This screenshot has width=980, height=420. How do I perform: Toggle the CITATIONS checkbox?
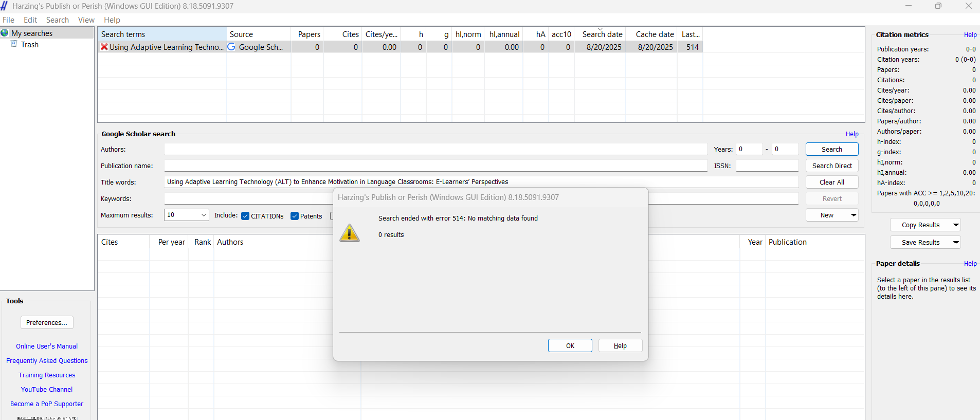coord(245,216)
